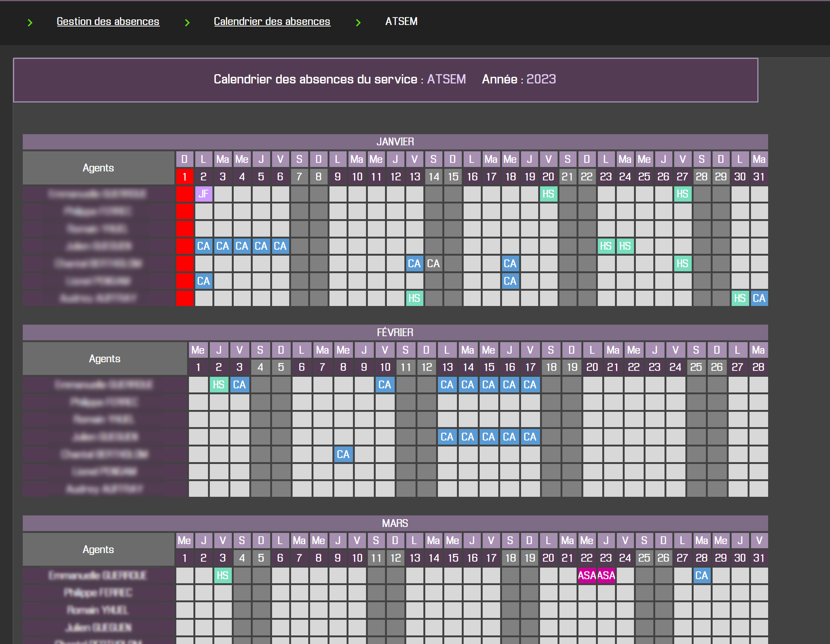Click the green chevron before ATSEM breadcrumb
Image resolution: width=830 pixels, height=644 pixels.
click(x=358, y=23)
